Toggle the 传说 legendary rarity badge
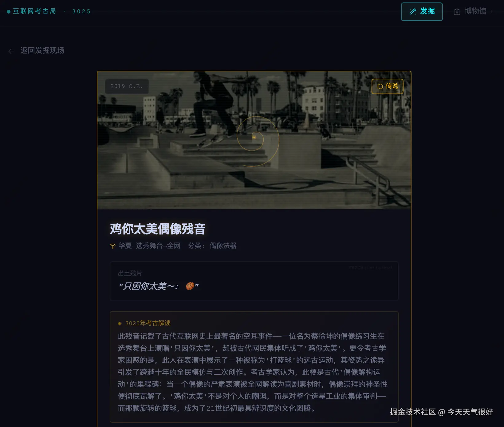Screen dimensions: 504x427 pos(388,86)
